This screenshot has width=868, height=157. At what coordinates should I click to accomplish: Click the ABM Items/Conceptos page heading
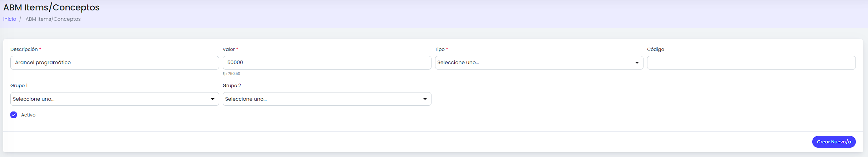coord(51,7)
